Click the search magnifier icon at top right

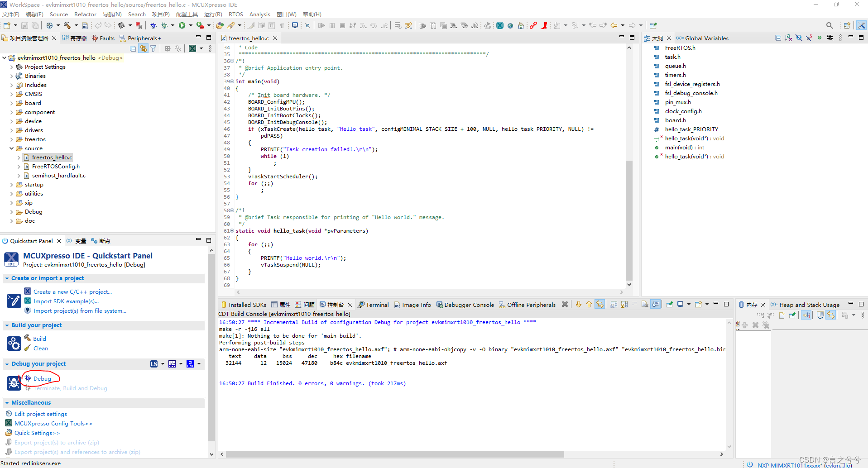(830, 25)
